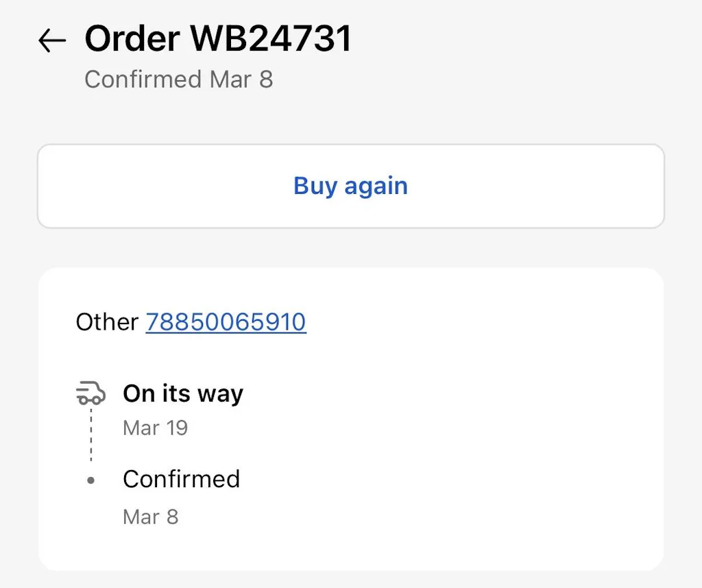Click the word Confirmed in header subtitle
The width and height of the screenshot is (702, 588).
click(x=143, y=79)
